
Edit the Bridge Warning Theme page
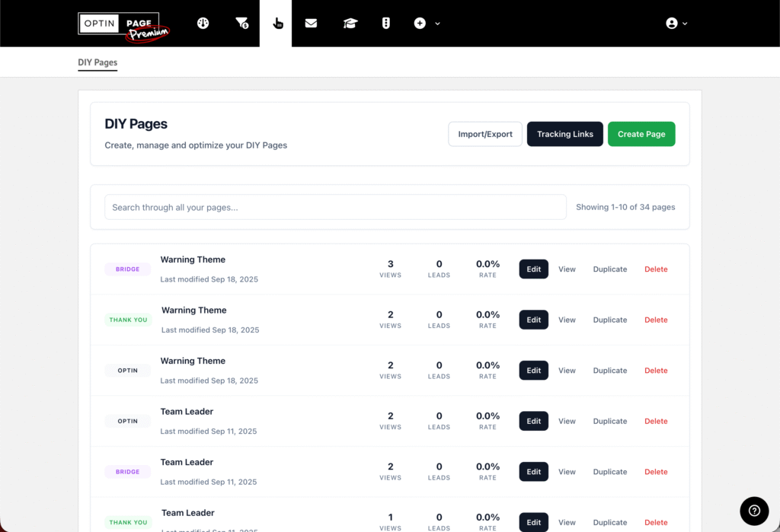[x=533, y=269]
